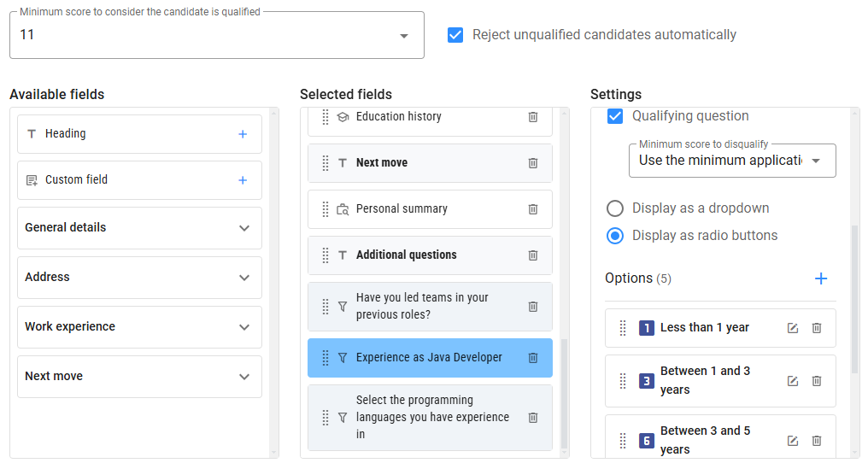Delete the 'Between 1 and 3 years' option
The height and width of the screenshot is (463, 868).
click(817, 381)
